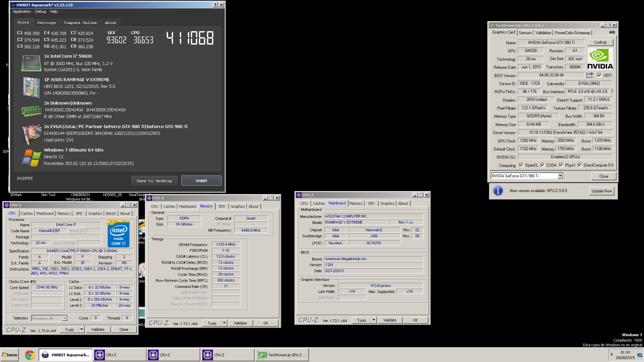Toggle the PhysX checkbox
This screenshot has width=644, height=362.
click(561, 165)
